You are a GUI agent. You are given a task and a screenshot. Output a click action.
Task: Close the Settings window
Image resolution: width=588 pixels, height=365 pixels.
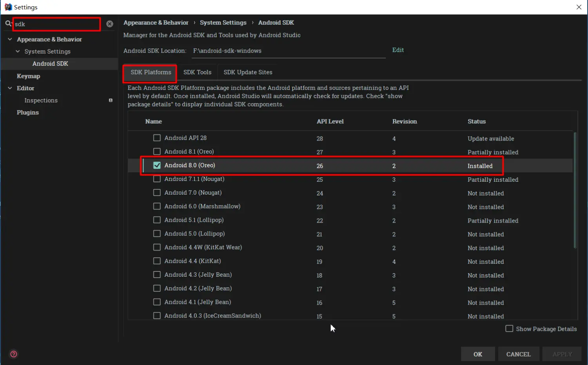579,7
